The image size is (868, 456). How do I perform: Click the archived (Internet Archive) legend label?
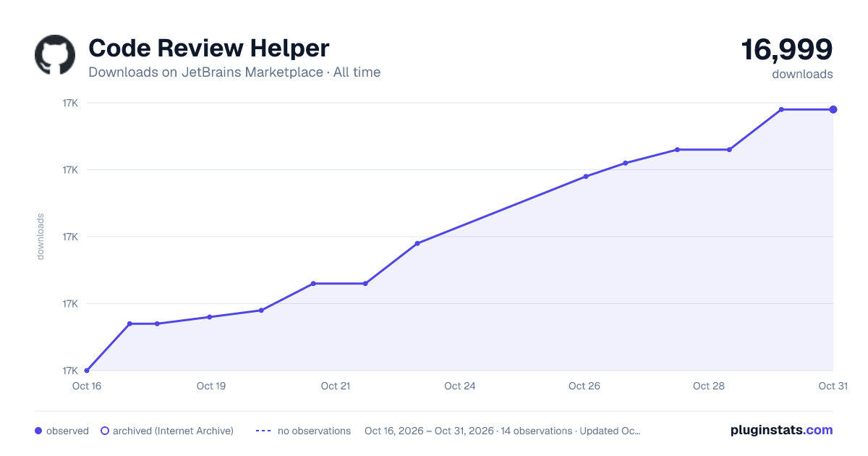click(x=173, y=431)
